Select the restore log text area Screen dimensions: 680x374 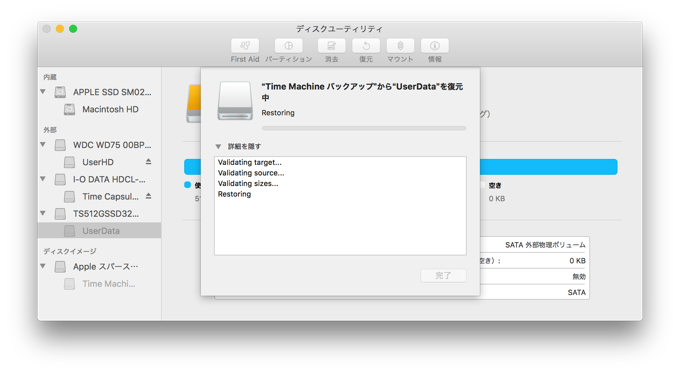click(x=340, y=206)
